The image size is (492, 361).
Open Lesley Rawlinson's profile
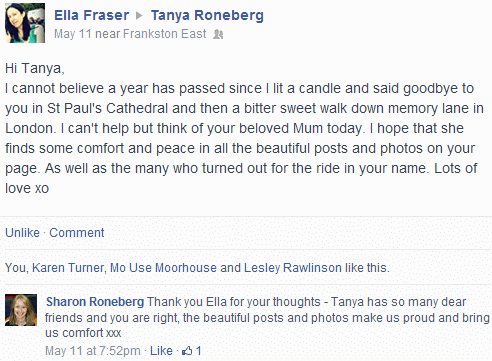[x=293, y=268]
